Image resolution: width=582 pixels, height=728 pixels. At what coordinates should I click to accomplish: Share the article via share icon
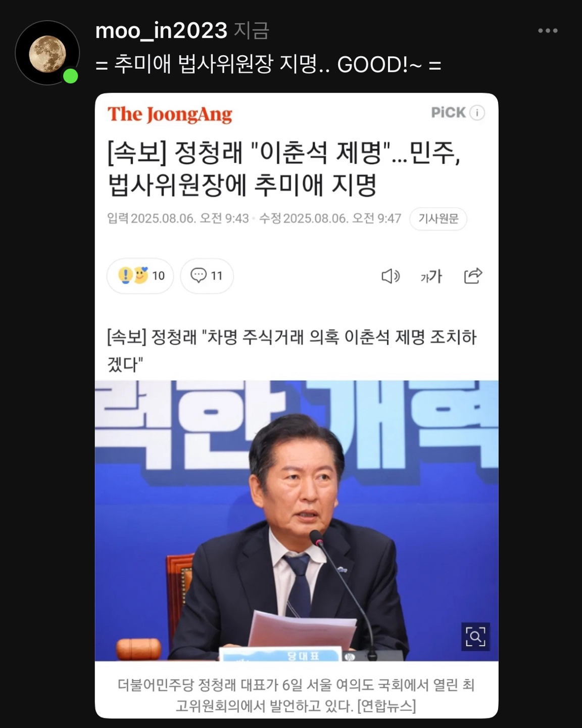(x=473, y=276)
